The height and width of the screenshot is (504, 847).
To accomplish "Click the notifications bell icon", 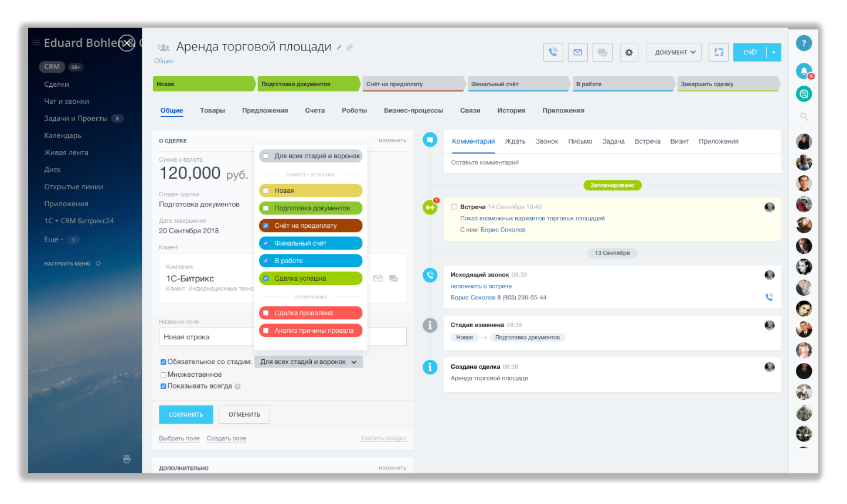I will (804, 71).
